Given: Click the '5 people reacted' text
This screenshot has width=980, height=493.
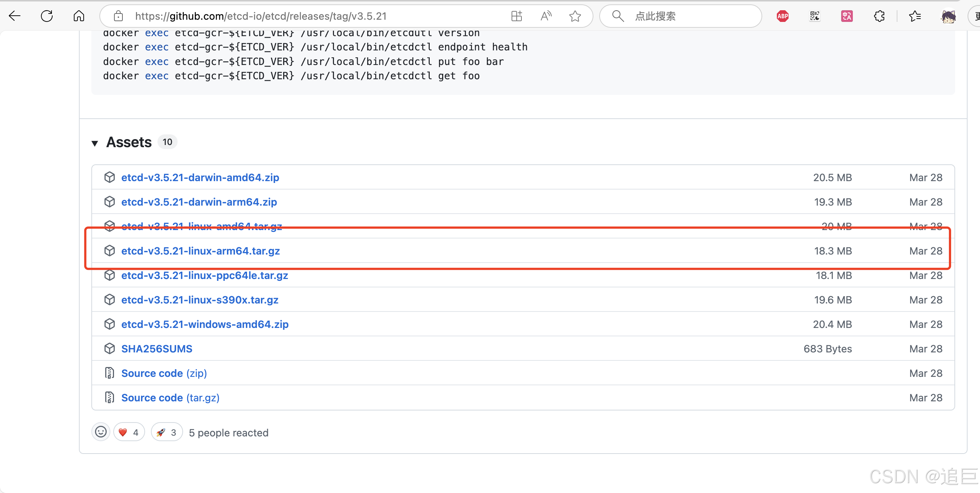Looking at the screenshot, I should click(x=229, y=433).
